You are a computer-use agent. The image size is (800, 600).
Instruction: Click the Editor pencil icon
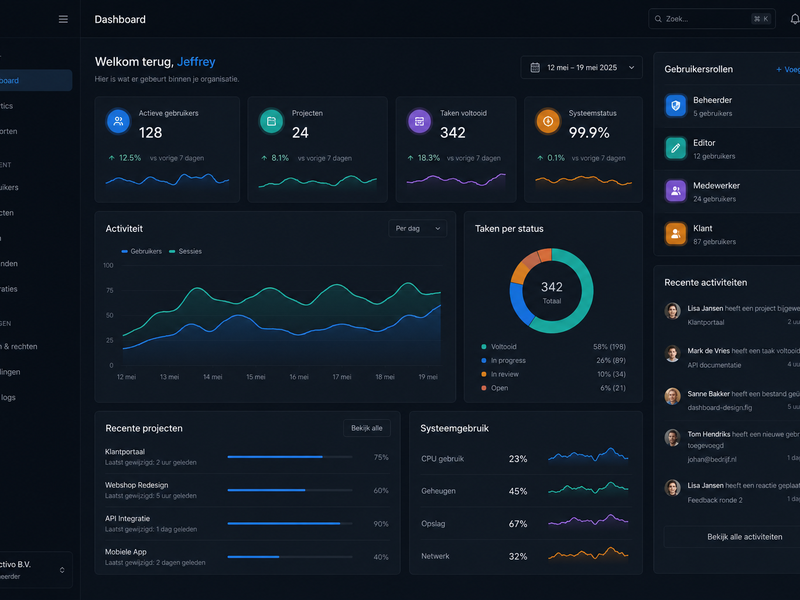[x=676, y=148]
